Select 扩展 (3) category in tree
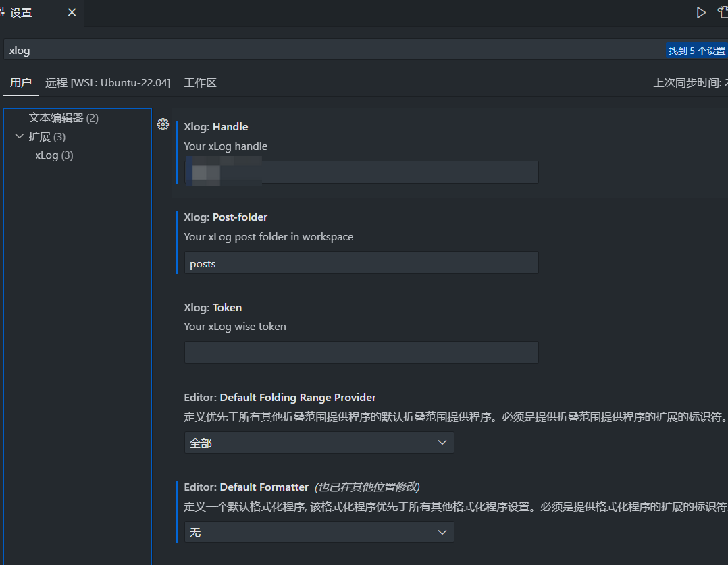Image resolution: width=728 pixels, height=565 pixels. click(x=47, y=137)
